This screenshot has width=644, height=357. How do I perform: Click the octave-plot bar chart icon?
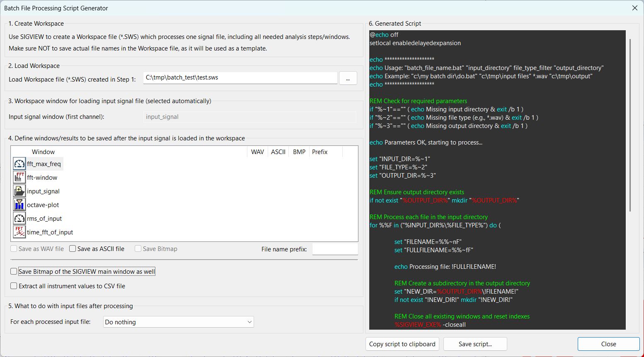[19, 205]
